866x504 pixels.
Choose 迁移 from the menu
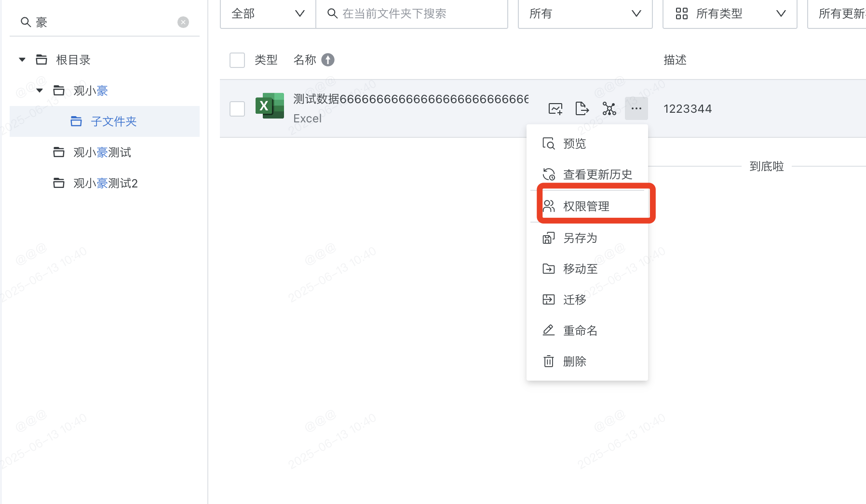pos(587,300)
